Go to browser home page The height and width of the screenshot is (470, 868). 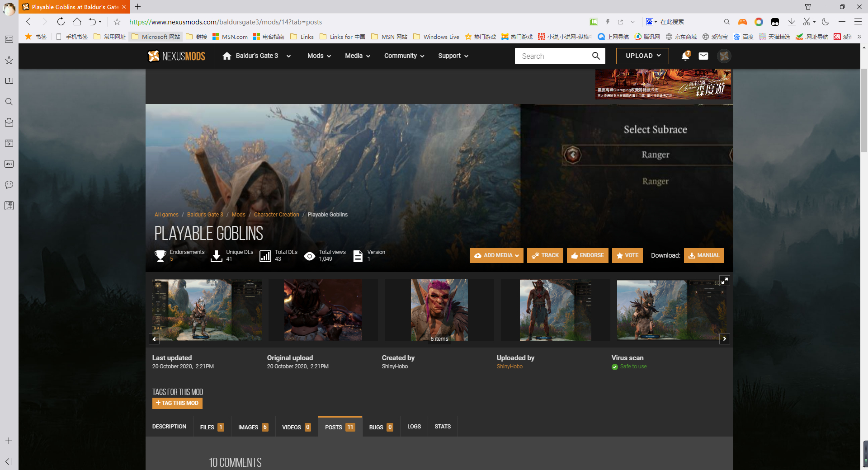[77, 22]
